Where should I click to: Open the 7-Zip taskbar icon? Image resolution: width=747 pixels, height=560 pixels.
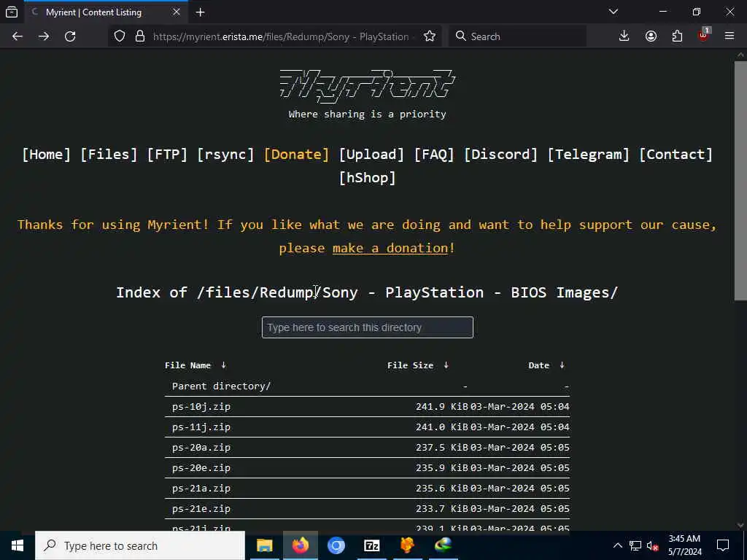[371, 545]
